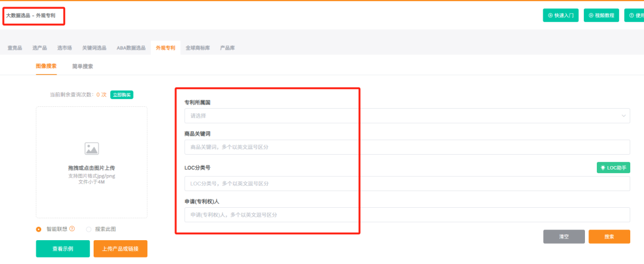This screenshot has height=264, width=644.
Task: Click the play icon in 视频教程 button
Action: coord(591,15)
